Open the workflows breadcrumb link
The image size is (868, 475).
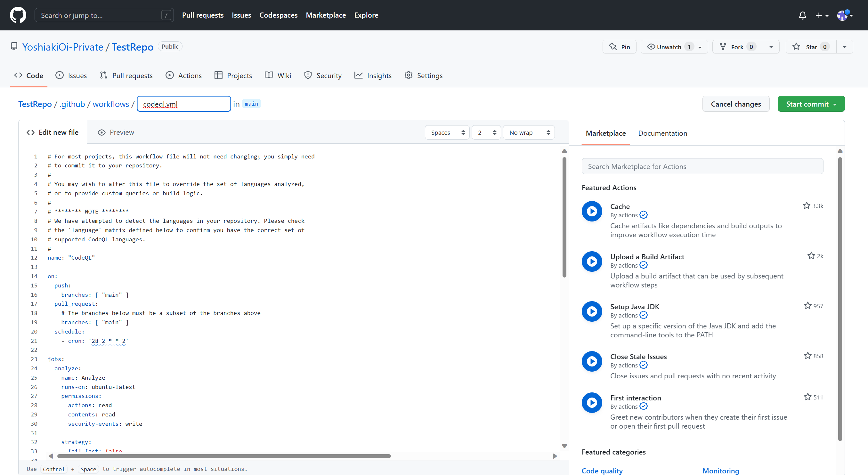tap(110, 104)
